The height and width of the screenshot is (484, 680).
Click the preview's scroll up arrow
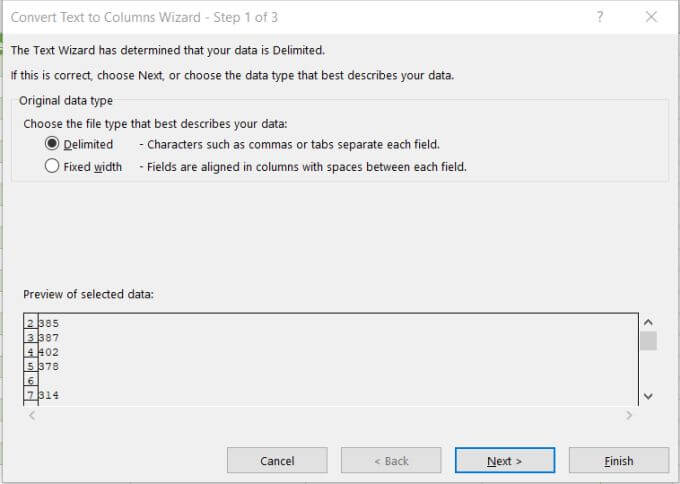pyautogui.click(x=648, y=322)
